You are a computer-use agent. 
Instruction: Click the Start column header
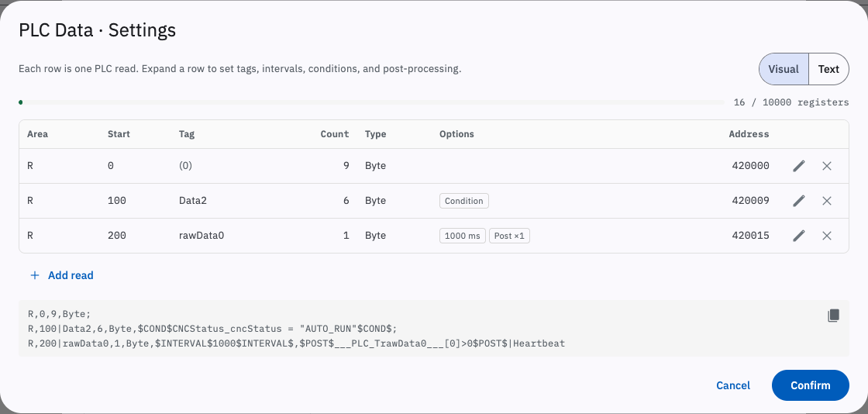point(119,134)
